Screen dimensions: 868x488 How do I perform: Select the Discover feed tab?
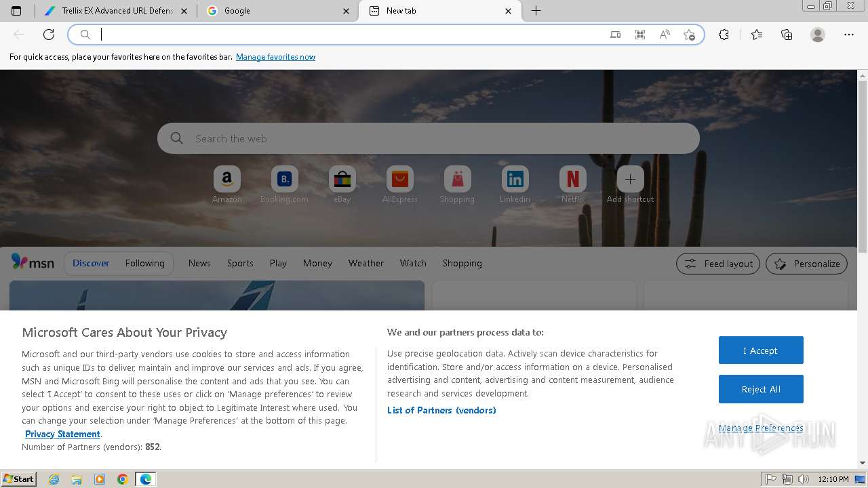[91, 263]
